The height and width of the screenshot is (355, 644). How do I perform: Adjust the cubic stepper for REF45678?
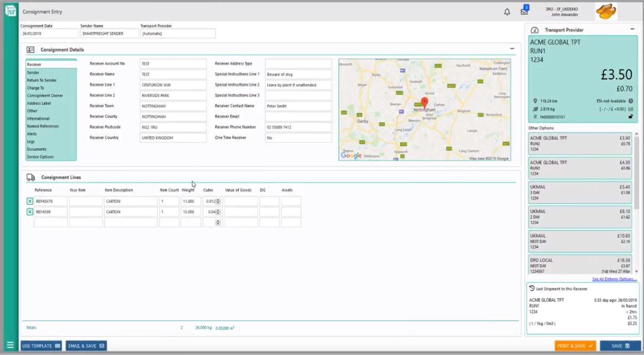218,201
